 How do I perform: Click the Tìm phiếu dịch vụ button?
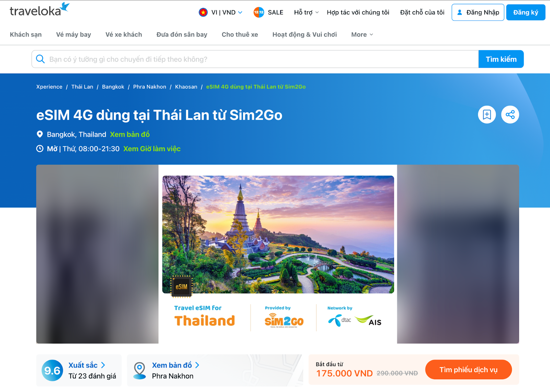tap(469, 370)
